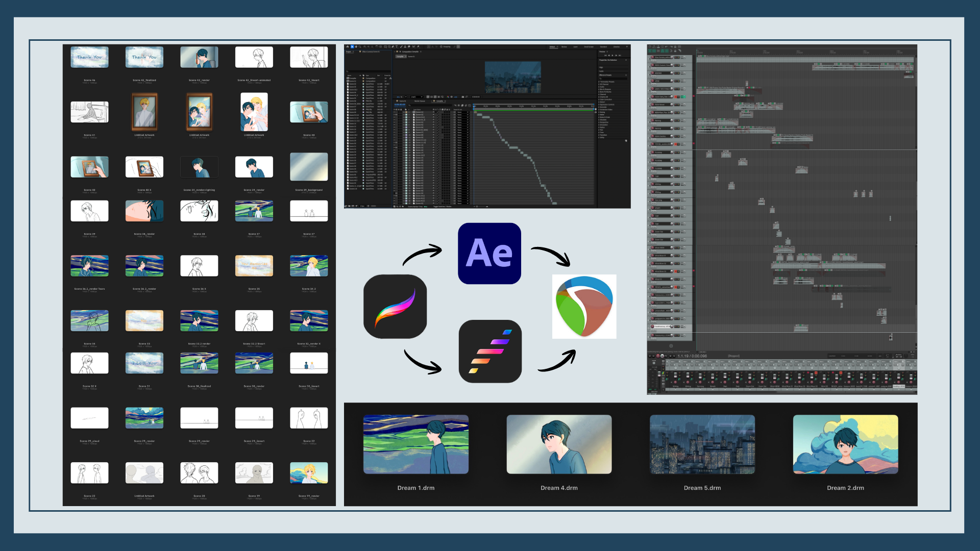Click the REAPER app icon

point(584,306)
